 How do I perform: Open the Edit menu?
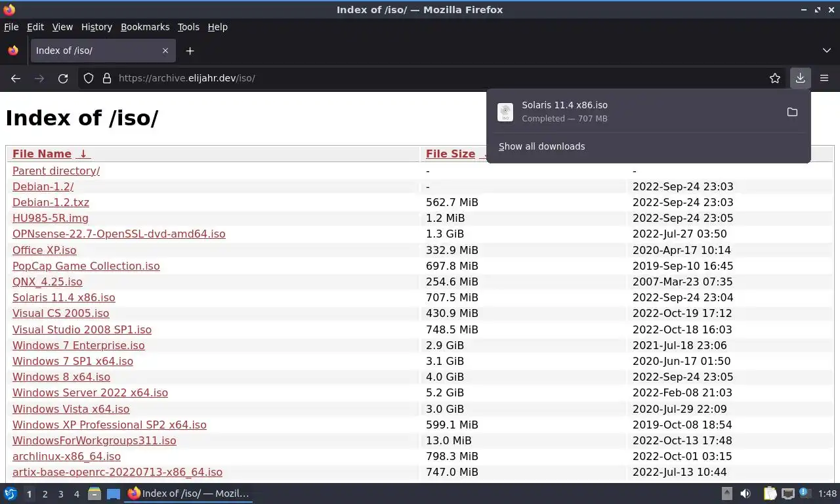click(35, 27)
